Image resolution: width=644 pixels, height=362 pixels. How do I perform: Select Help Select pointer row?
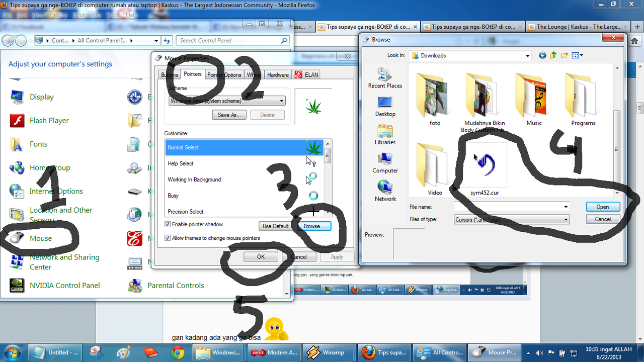pos(245,163)
